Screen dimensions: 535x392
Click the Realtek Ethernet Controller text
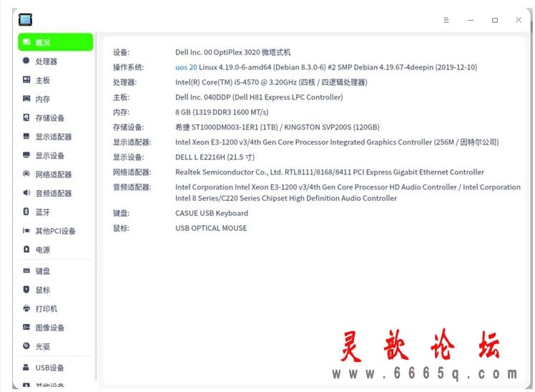click(x=330, y=172)
